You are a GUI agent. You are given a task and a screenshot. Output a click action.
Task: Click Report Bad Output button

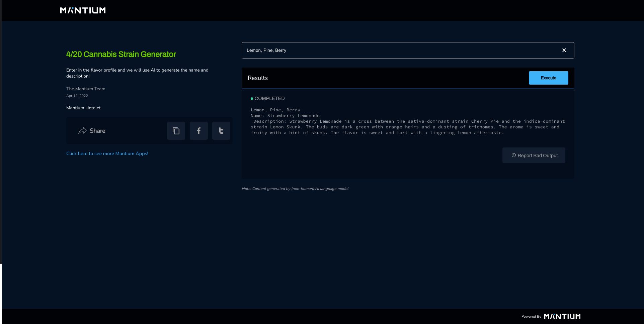(x=534, y=155)
